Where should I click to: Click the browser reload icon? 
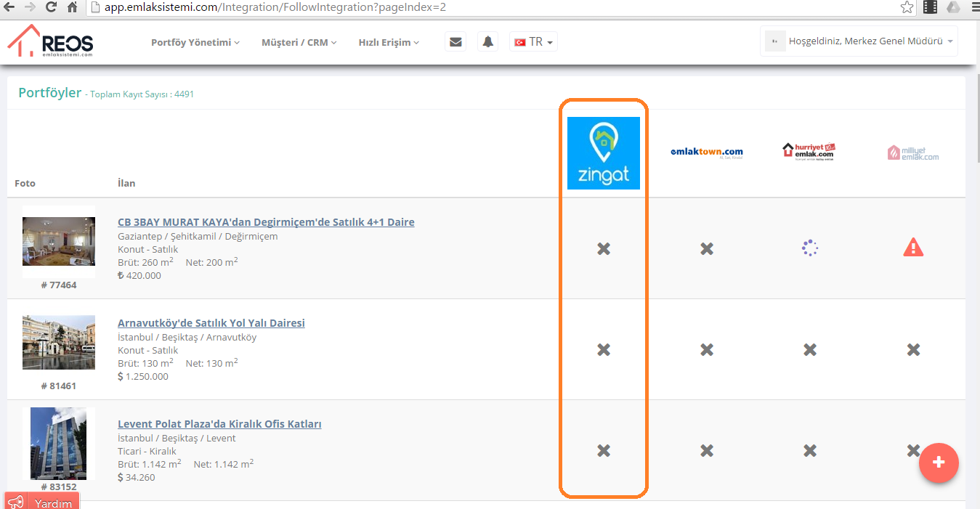click(x=51, y=8)
